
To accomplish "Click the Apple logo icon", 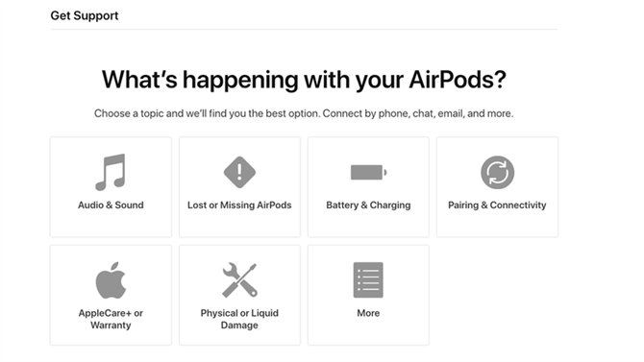I will [111, 280].
